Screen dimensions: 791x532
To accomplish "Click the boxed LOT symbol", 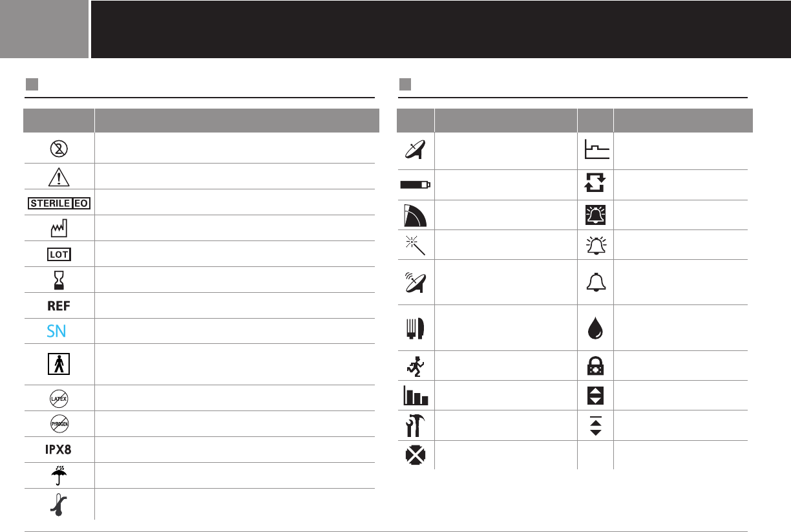I will point(59,253).
